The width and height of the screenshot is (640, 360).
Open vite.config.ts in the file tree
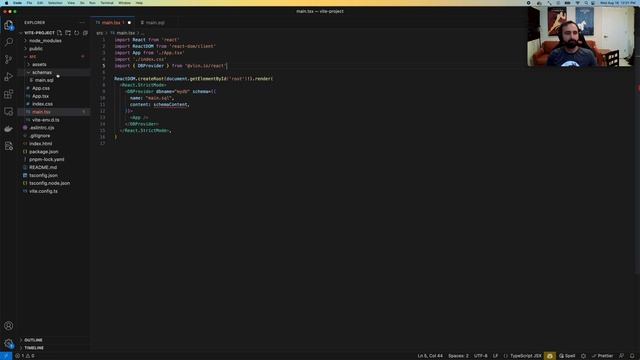click(43, 191)
